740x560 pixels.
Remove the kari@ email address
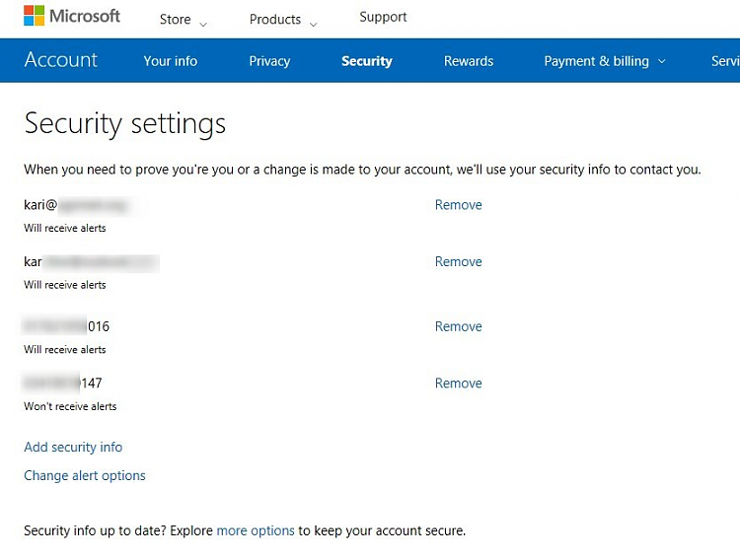point(458,205)
